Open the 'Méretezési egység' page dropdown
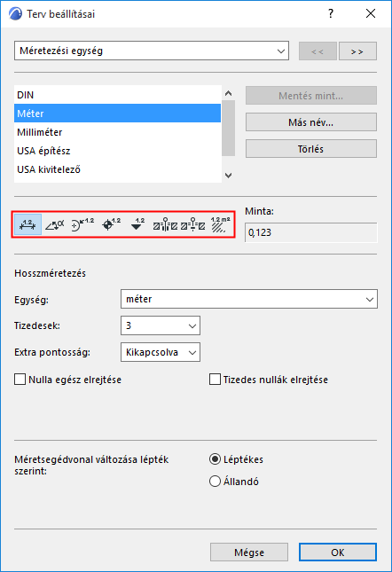The image size is (392, 572). click(x=152, y=51)
